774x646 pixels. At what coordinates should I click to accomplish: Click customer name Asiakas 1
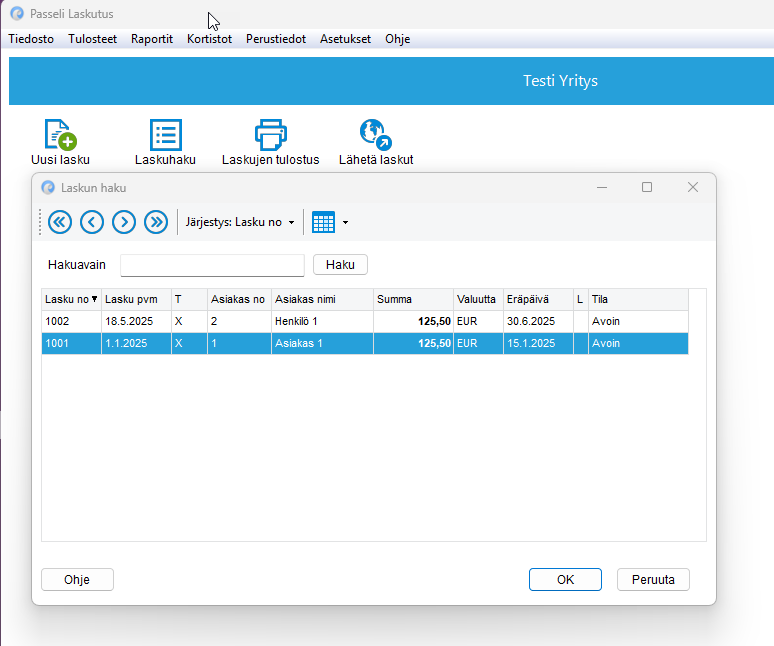click(x=322, y=343)
